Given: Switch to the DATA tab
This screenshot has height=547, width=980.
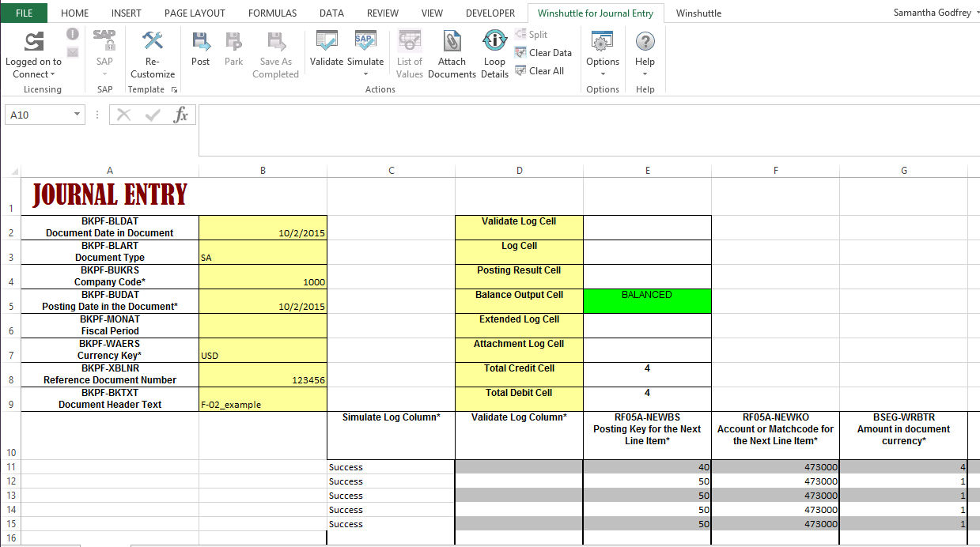Looking at the screenshot, I should [x=331, y=13].
